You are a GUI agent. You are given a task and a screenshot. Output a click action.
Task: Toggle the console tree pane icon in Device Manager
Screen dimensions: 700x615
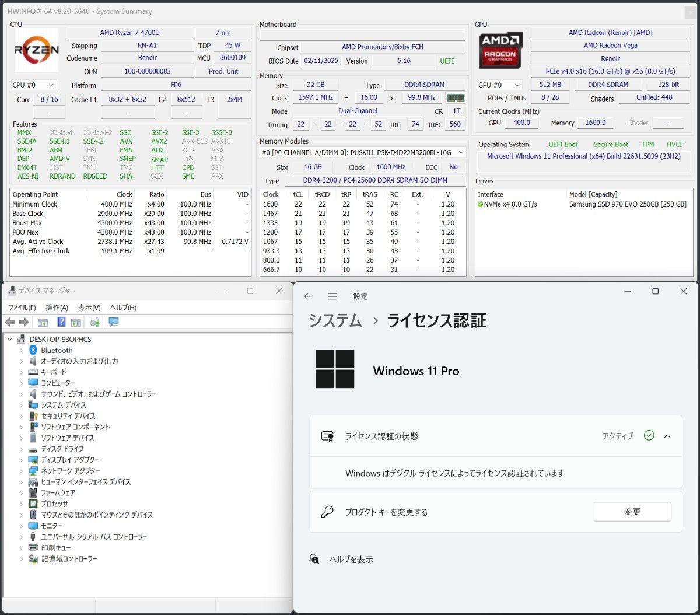coord(43,322)
